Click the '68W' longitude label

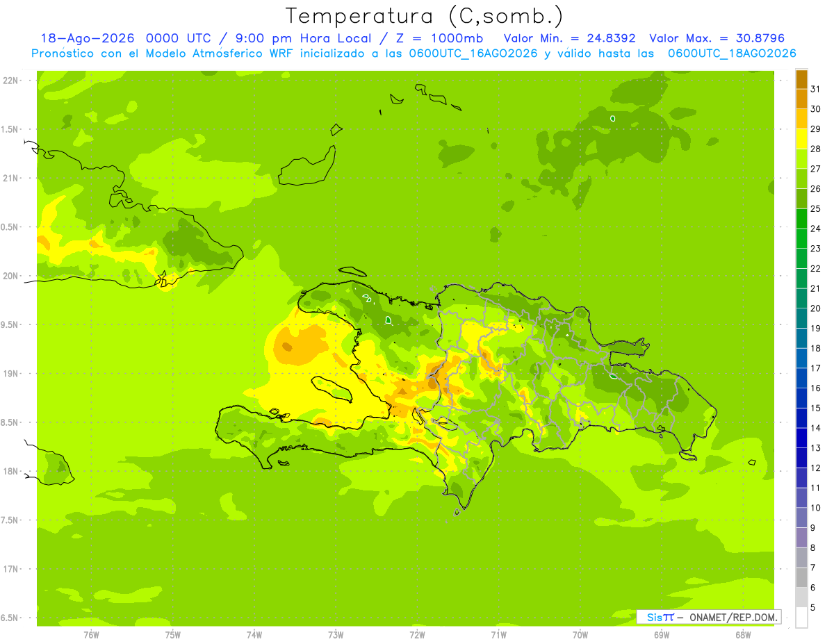[x=743, y=635]
